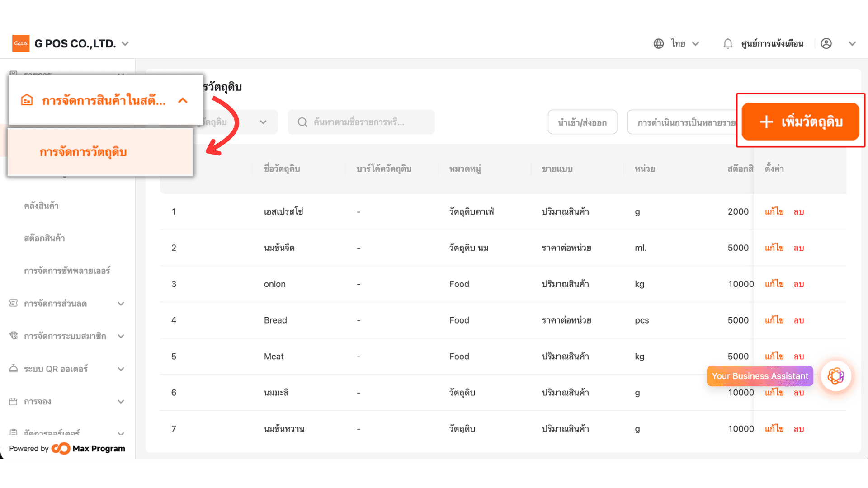The width and height of the screenshot is (868, 488).
Task: Click the warehouse icon in inventory menu
Action: (x=27, y=100)
